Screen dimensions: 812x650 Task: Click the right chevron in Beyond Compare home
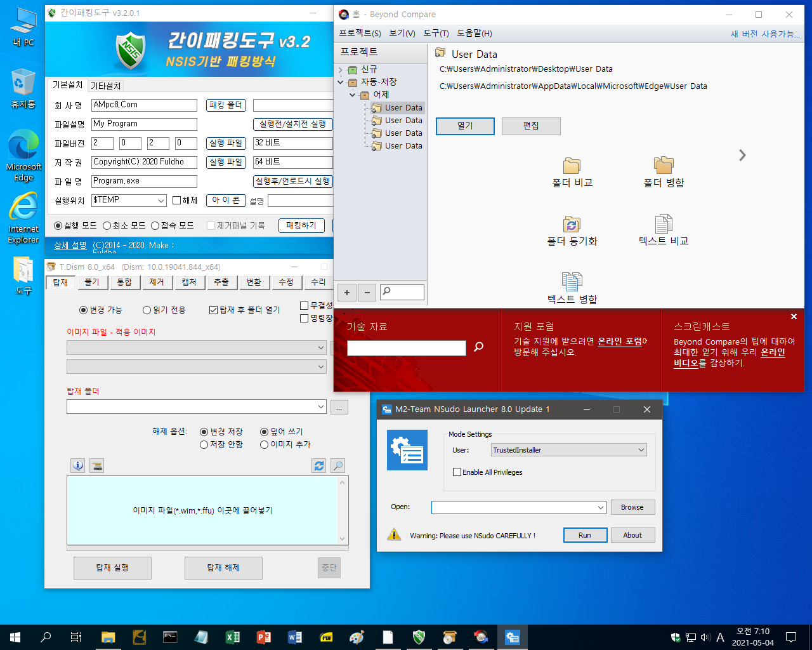point(742,156)
